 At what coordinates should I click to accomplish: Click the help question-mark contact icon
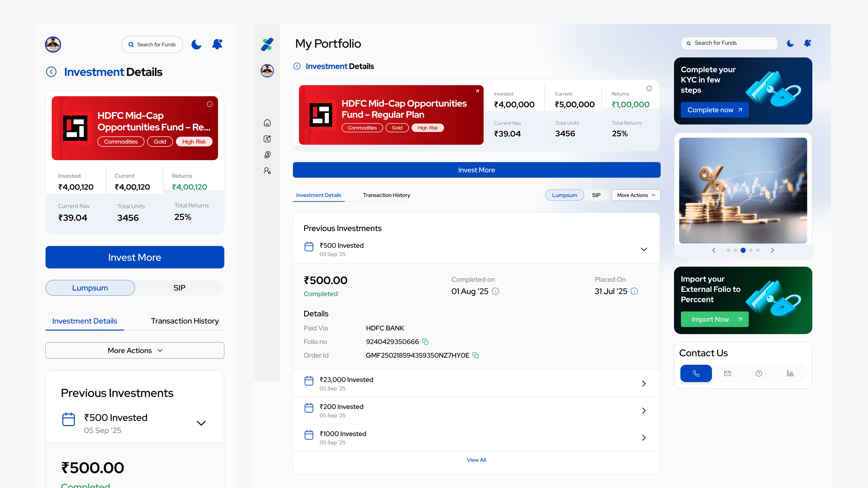point(758,373)
